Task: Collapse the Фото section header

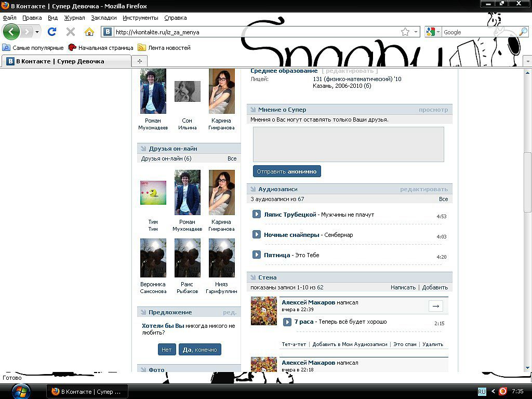Action: [x=143, y=369]
